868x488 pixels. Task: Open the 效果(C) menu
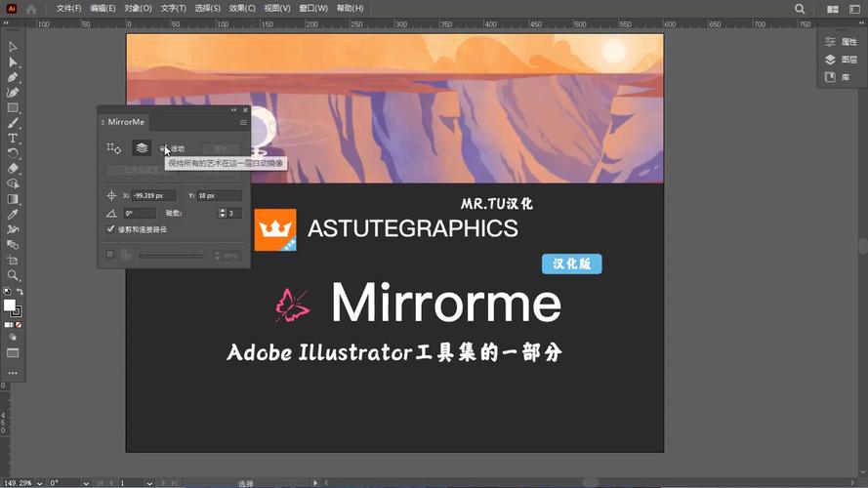(x=242, y=9)
